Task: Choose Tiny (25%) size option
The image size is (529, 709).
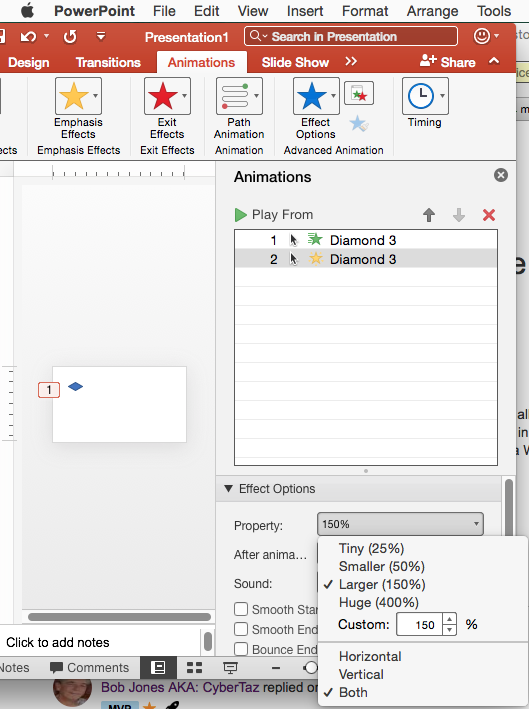Action: (x=371, y=548)
